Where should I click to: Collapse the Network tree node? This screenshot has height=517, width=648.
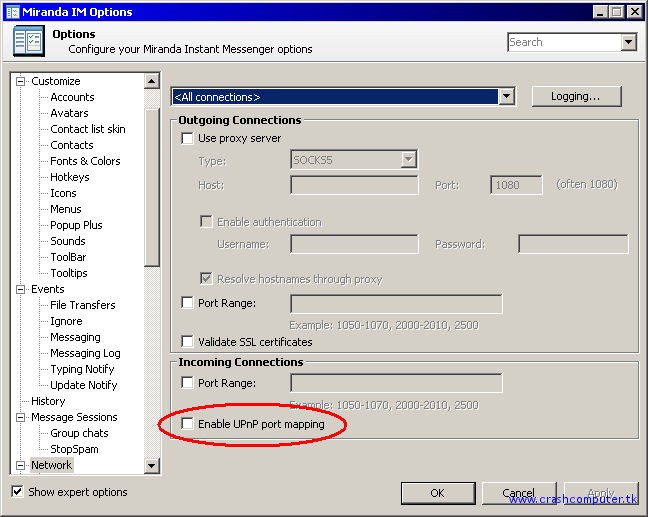click(20, 465)
